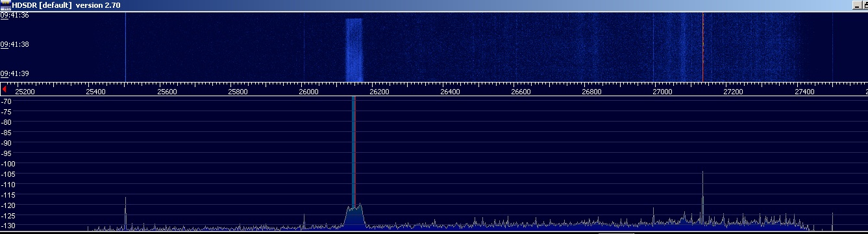The width and height of the screenshot is (868, 234).
Task: Click the 27000 frequency scale label
Action: pyautogui.click(x=663, y=92)
